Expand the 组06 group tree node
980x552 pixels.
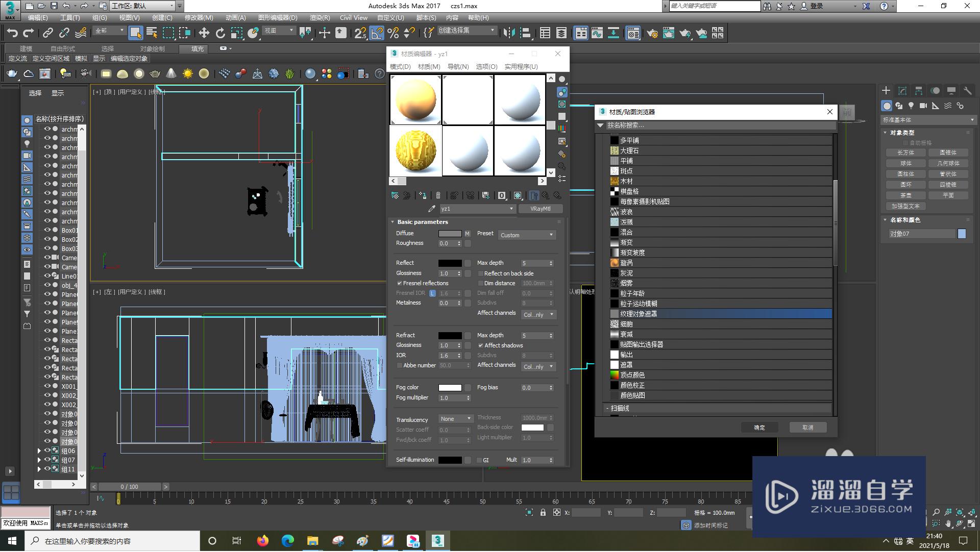coord(39,451)
